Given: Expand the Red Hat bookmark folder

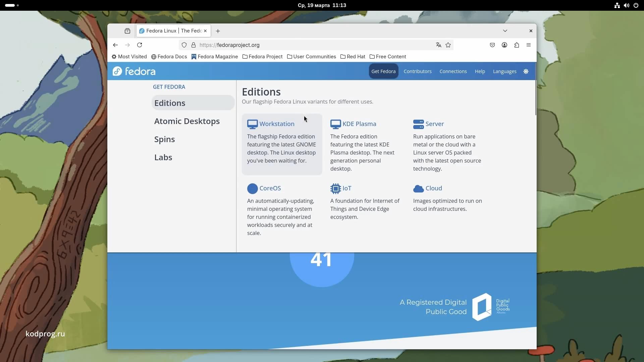Looking at the screenshot, I should 353,57.
